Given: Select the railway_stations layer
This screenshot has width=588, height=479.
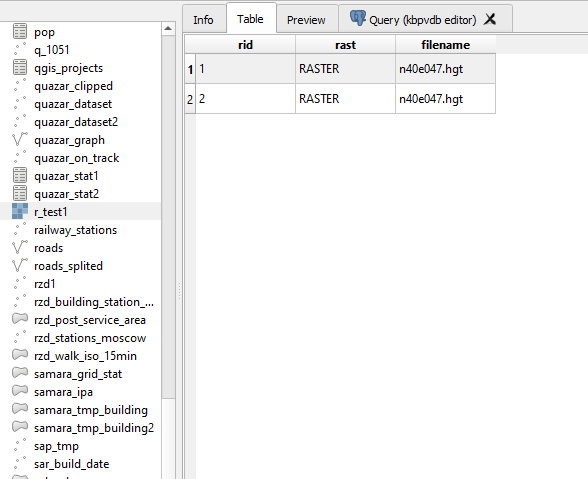Looking at the screenshot, I should [x=75, y=230].
